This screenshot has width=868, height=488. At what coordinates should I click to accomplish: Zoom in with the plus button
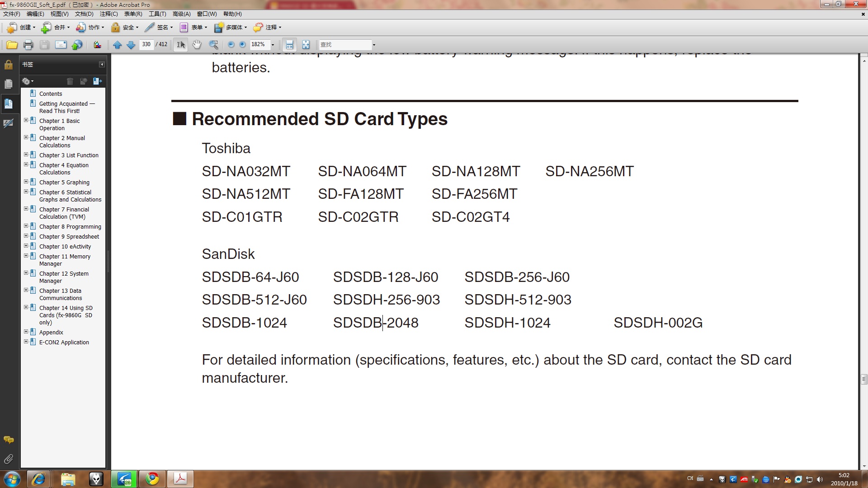(242, 44)
